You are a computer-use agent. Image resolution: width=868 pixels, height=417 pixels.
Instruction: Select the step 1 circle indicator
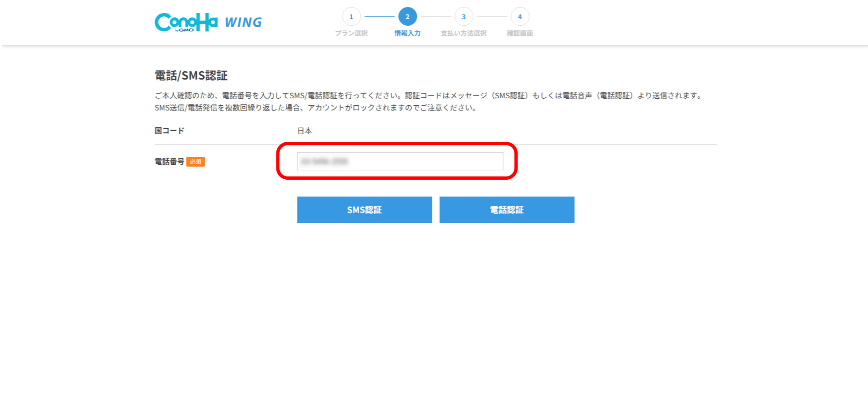click(351, 17)
